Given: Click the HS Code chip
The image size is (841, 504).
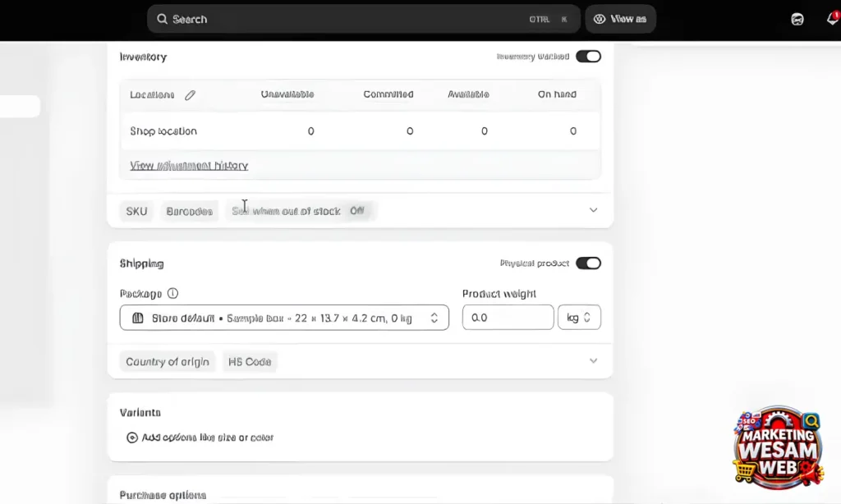Looking at the screenshot, I should click(x=250, y=362).
